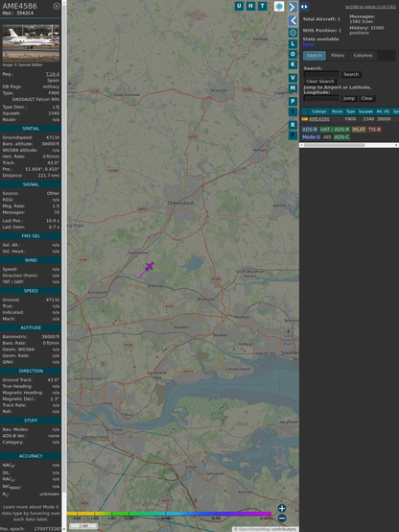This screenshot has width=399, height=532.
Task: Click the settings gear icon on map
Action: 293,33
